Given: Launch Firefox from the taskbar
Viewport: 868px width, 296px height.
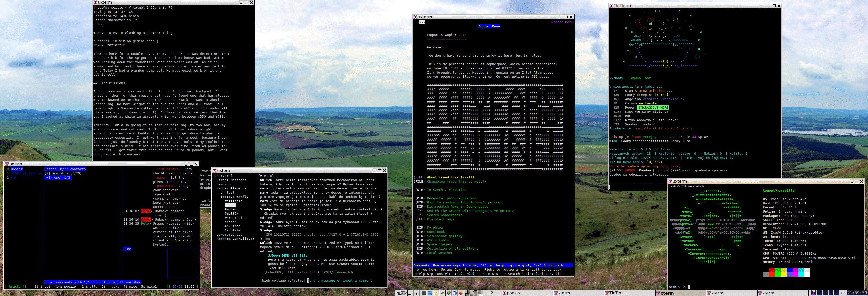Looking at the screenshot, I should click(461, 293).
